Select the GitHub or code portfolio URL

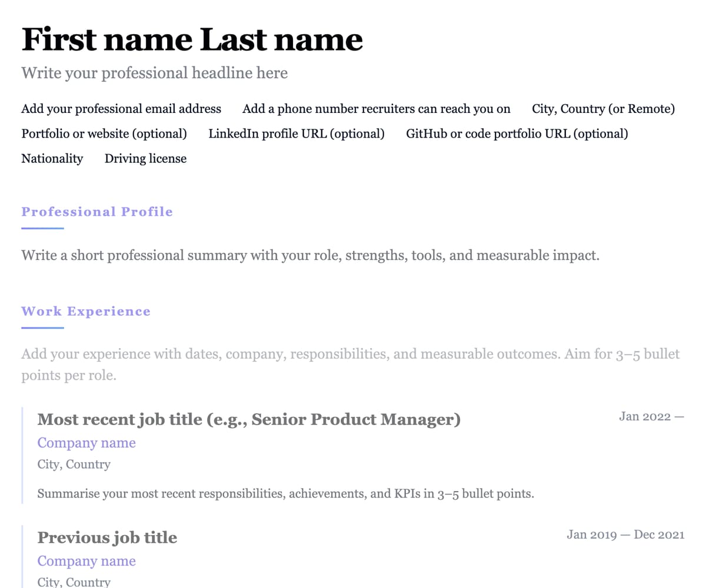pyautogui.click(x=517, y=133)
